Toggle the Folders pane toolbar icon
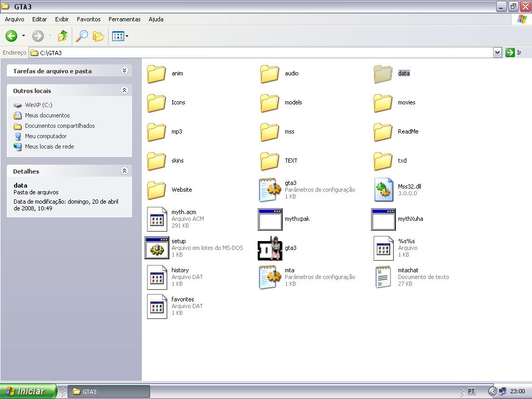This screenshot has height=399, width=532. click(x=98, y=36)
